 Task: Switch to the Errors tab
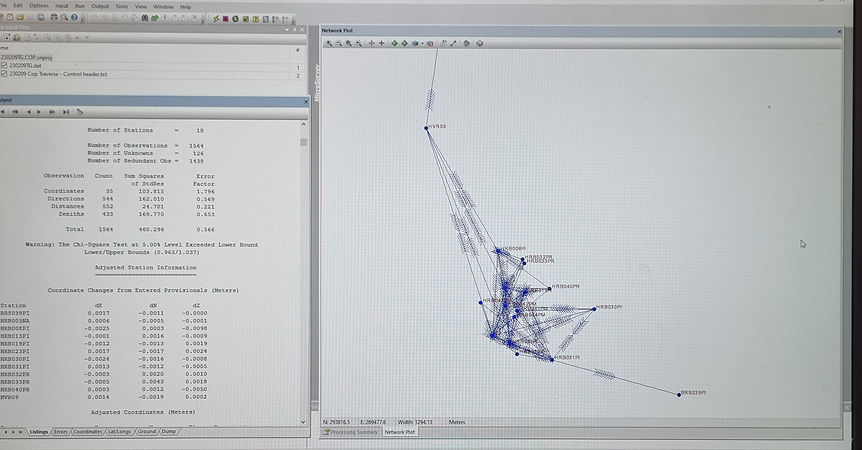[60, 432]
